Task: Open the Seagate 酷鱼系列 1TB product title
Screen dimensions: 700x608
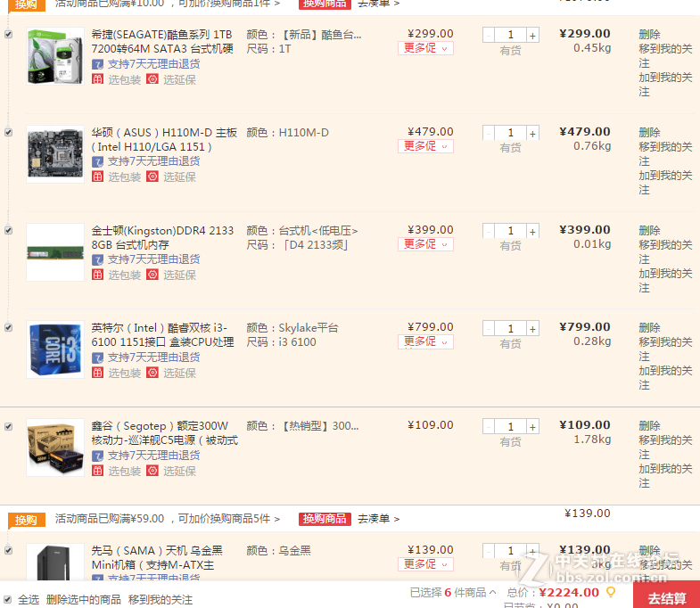Action: pos(162,42)
